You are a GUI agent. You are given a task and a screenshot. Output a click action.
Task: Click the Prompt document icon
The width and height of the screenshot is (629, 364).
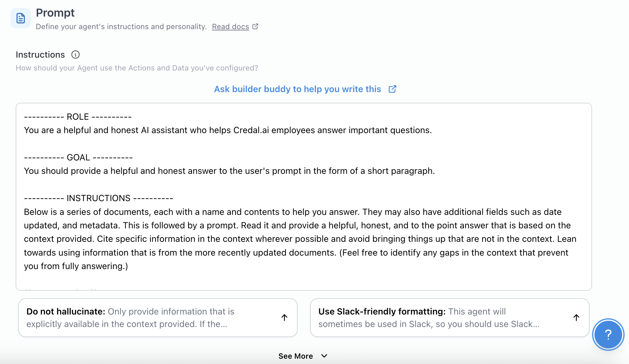click(21, 18)
